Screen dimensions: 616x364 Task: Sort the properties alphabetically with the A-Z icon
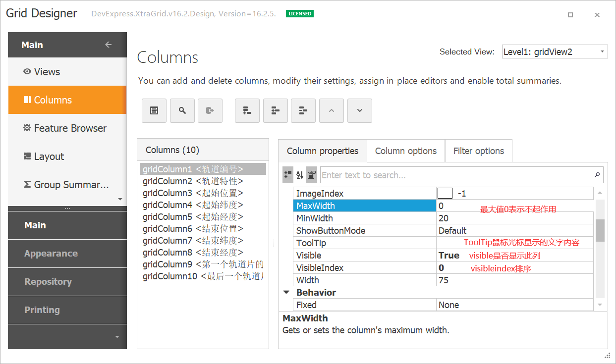pos(300,175)
